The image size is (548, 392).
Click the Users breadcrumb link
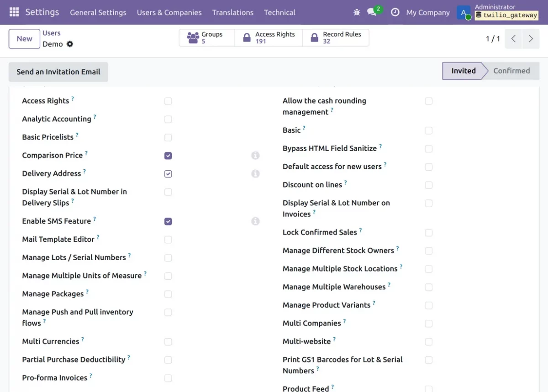point(52,33)
